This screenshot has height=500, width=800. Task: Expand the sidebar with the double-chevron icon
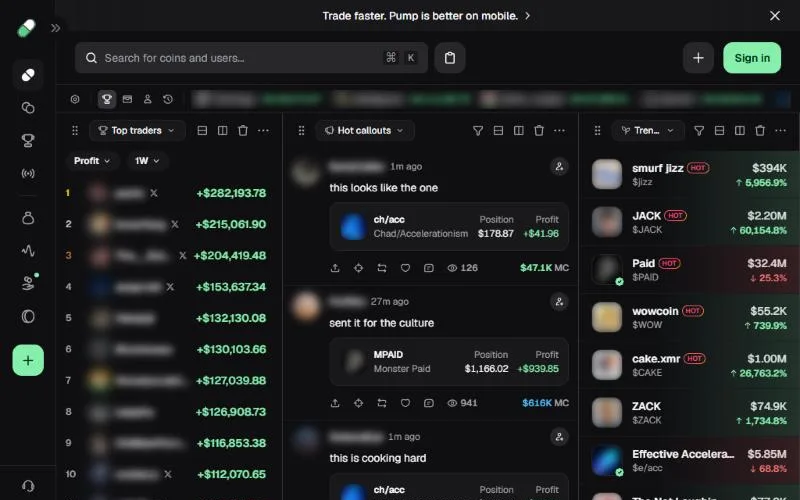[x=56, y=28]
